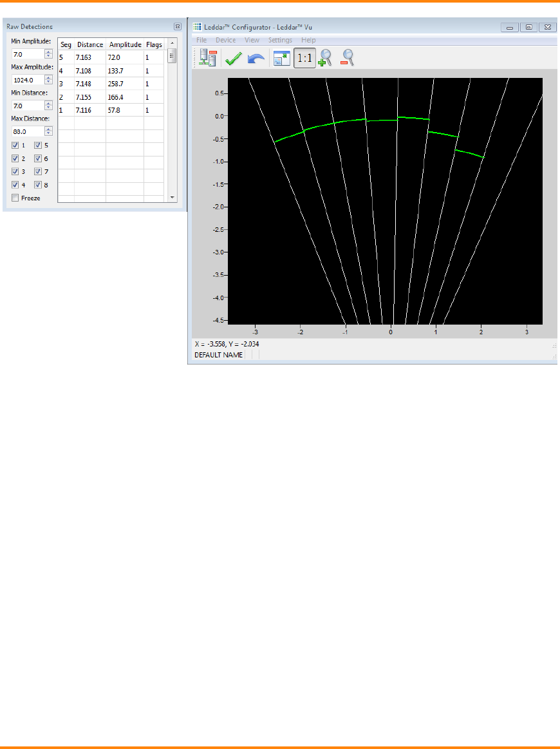Click DEFAULT NAME in the status bar
560x749 pixels.
[219, 355]
